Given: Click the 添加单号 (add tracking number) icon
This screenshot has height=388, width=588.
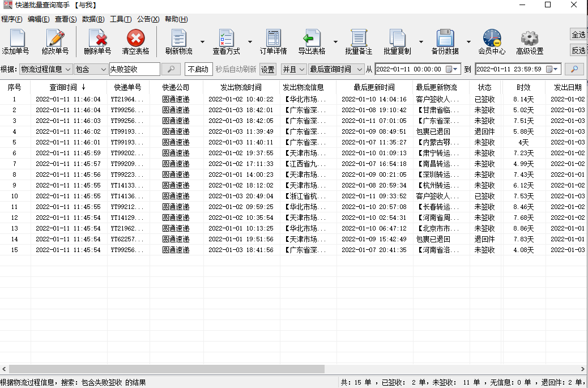Looking at the screenshot, I should click(x=15, y=39).
